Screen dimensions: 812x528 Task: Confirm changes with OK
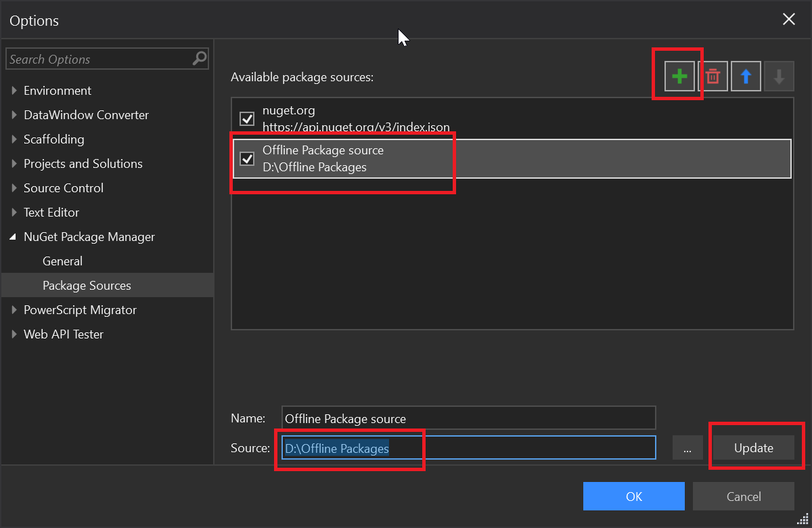[x=633, y=496]
